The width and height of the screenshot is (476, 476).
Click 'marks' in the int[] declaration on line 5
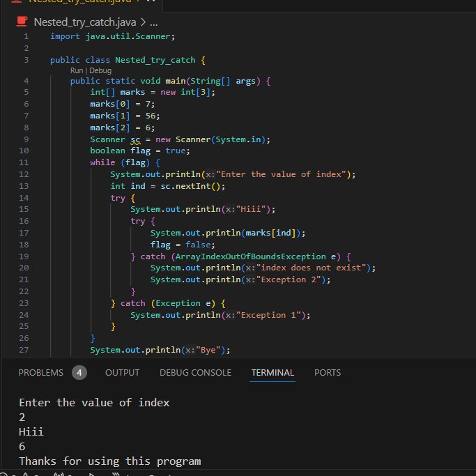click(132, 92)
